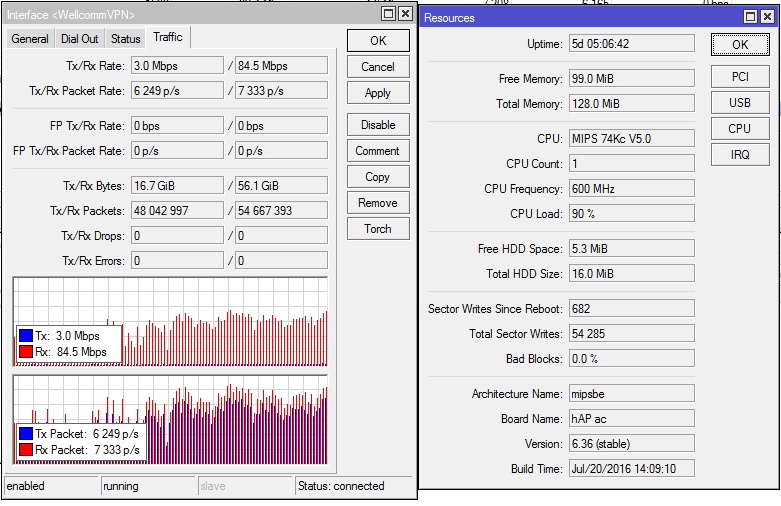Click the Tx Rate field showing 3.0 Mbps
781x506 pixels.
[177, 66]
